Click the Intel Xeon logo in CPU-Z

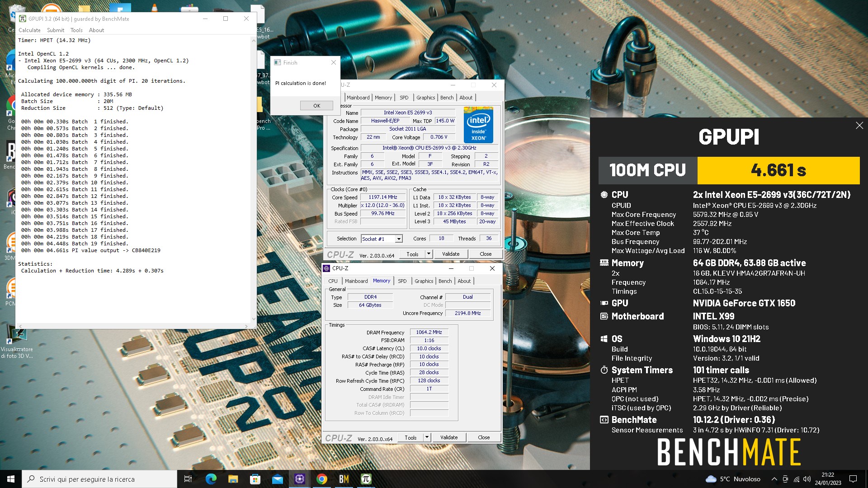tap(478, 125)
